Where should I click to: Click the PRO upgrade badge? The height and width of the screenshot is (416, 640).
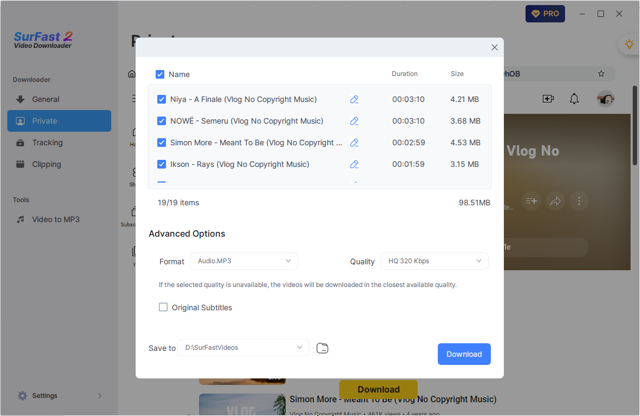(545, 14)
